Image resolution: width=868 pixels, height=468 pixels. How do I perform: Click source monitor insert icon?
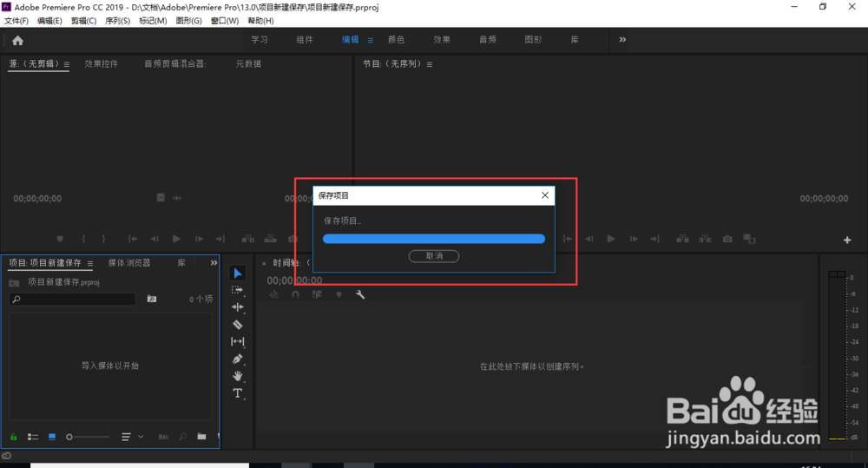click(248, 239)
